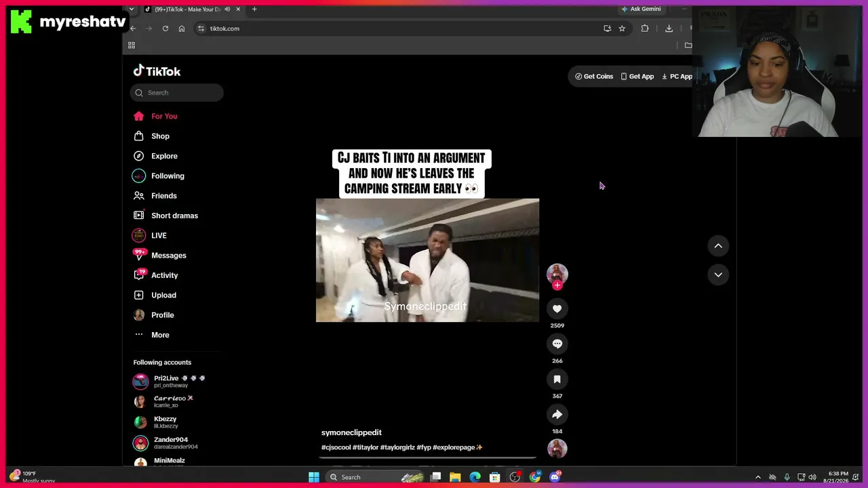The image size is (868, 488).
Task: Click the TikTok logo
Action: [157, 71]
